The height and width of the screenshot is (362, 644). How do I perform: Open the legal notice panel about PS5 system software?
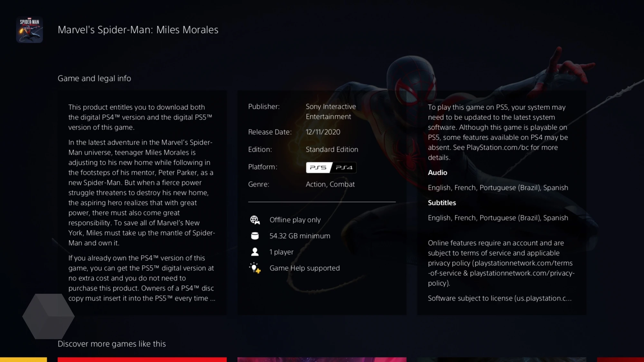502,203
